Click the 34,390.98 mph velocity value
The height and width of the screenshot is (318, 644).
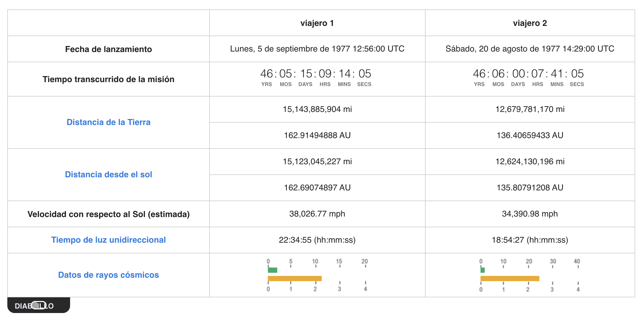(530, 214)
